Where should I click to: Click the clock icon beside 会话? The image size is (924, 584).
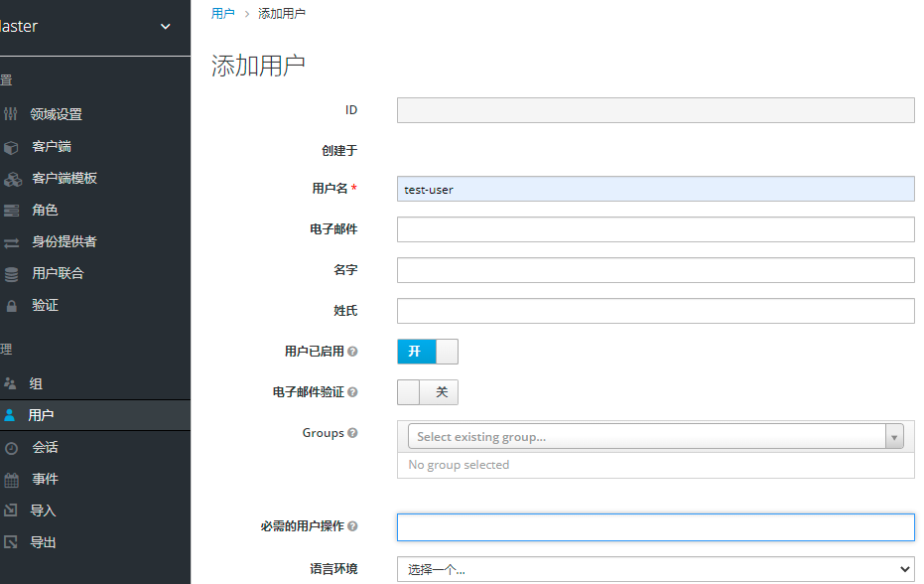(12, 448)
